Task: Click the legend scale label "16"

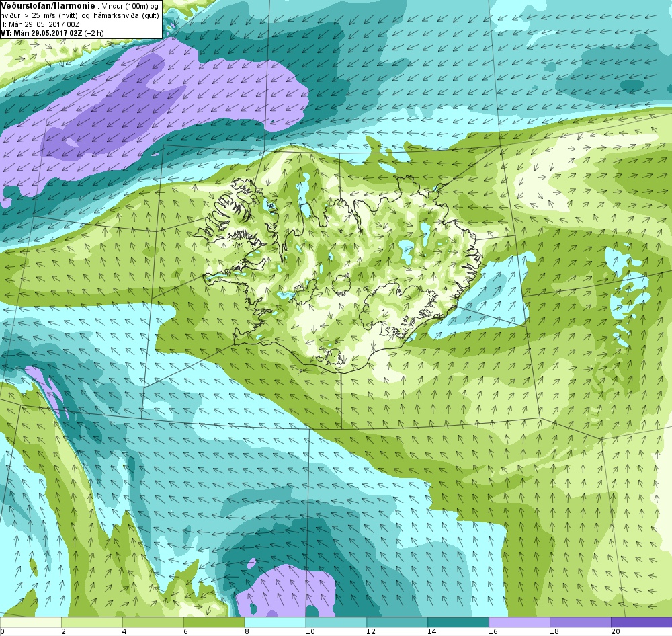Action: point(493,631)
